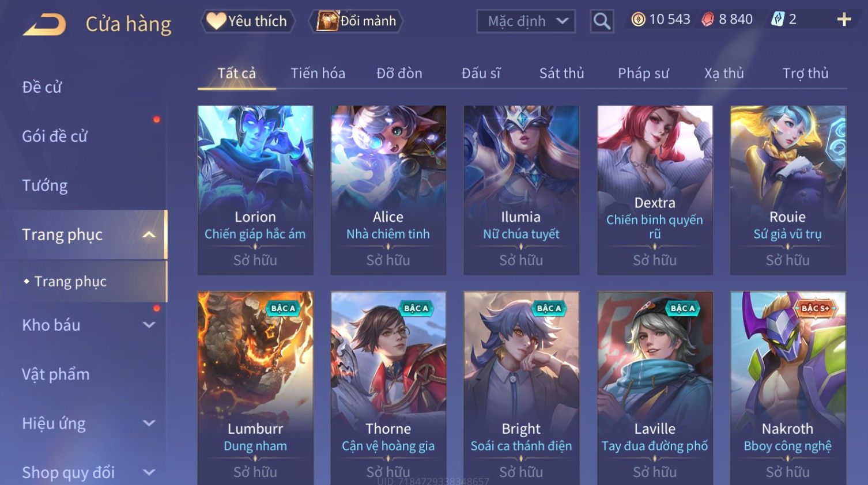The width and height of the screenshot is (868, 485).
Task: Tap the red gem currency icon
Action: click(x=708, y=20)
